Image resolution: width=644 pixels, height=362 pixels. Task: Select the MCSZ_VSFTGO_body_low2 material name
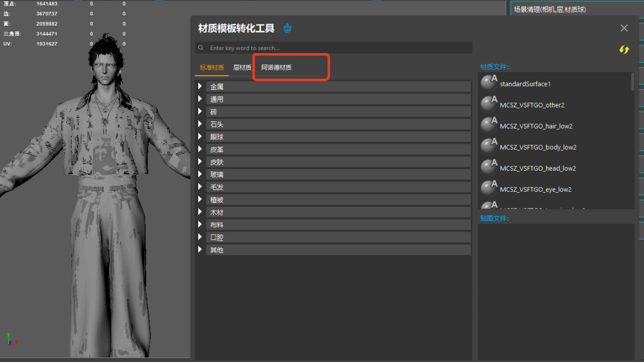coord(538,147)
